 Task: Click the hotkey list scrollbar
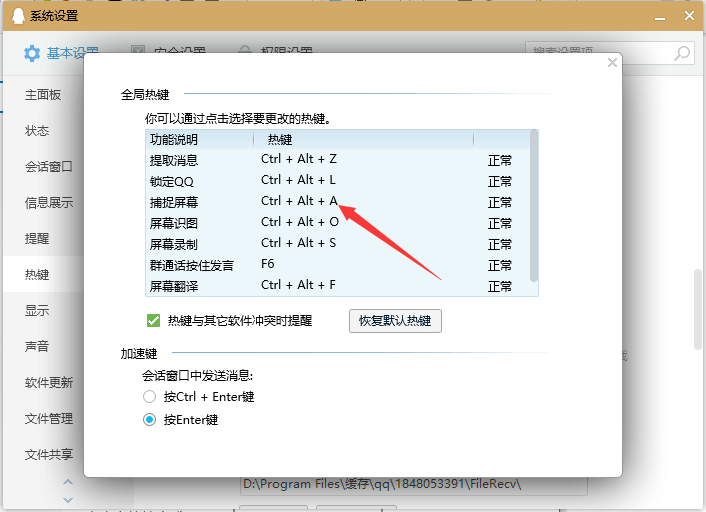(534, 205)
